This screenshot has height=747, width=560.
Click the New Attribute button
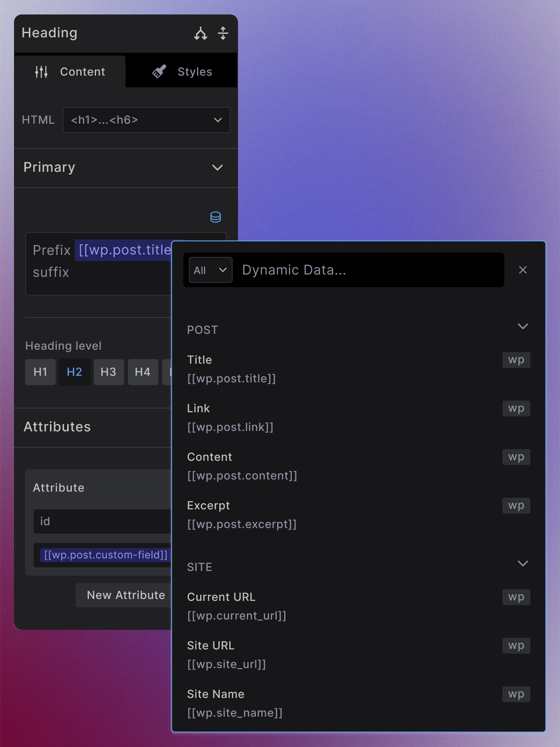click(125, 595)
